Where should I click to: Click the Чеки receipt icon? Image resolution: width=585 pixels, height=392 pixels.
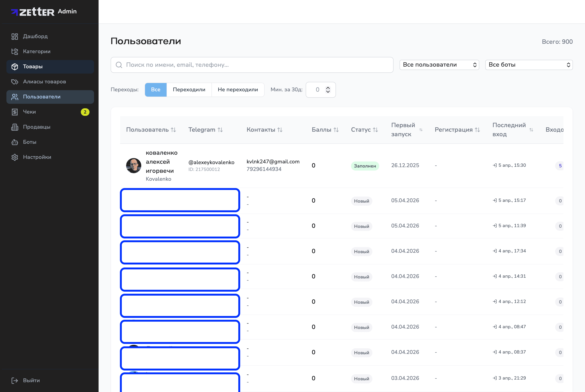[15, 112]
